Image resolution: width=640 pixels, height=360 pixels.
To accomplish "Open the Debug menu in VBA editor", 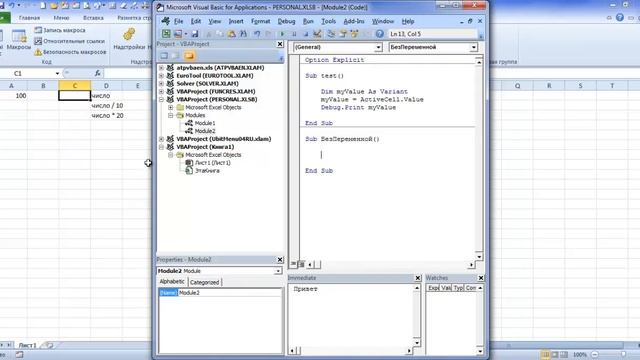I will pyautogui.click(x=286, y=21).
